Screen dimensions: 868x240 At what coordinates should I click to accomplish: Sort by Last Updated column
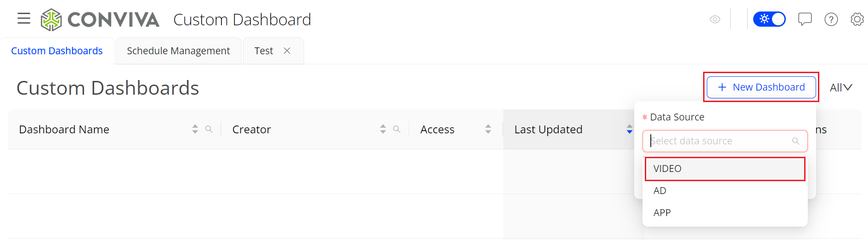click(x=629, y=129)
